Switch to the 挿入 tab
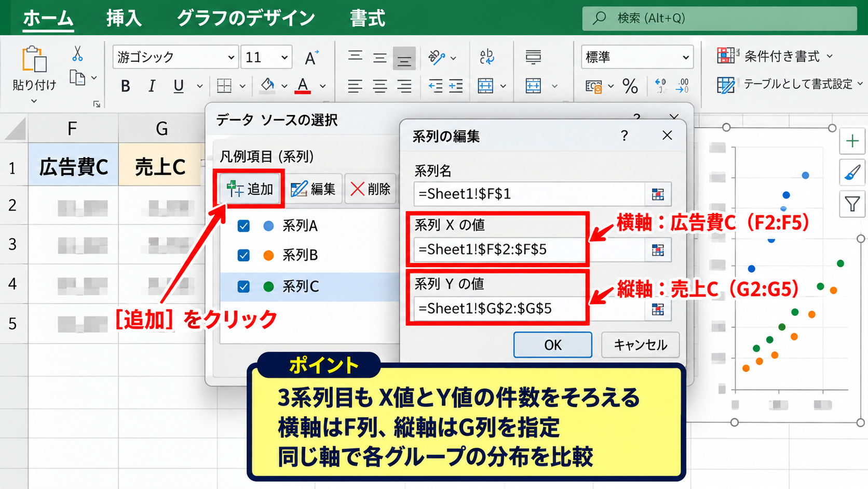 (124, 18)
